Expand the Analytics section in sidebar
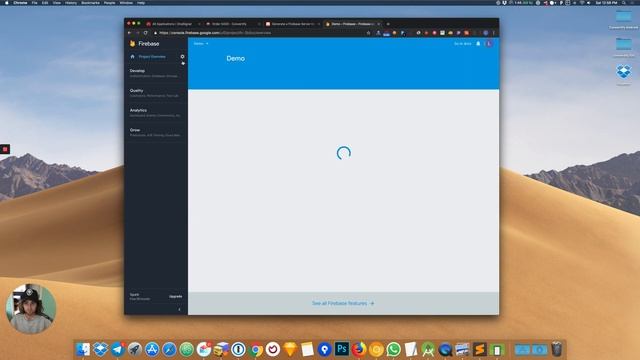640x360 pixels. click(156, 113)
